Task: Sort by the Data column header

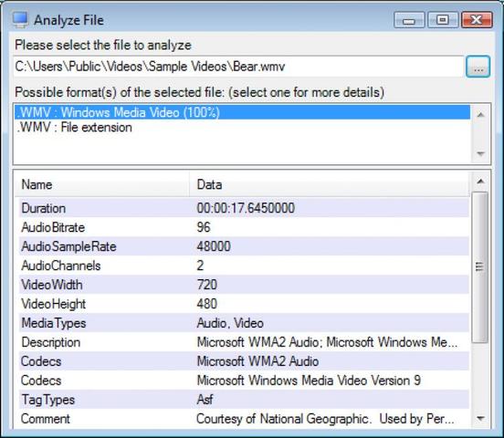Action: click(x=330, y=184)
